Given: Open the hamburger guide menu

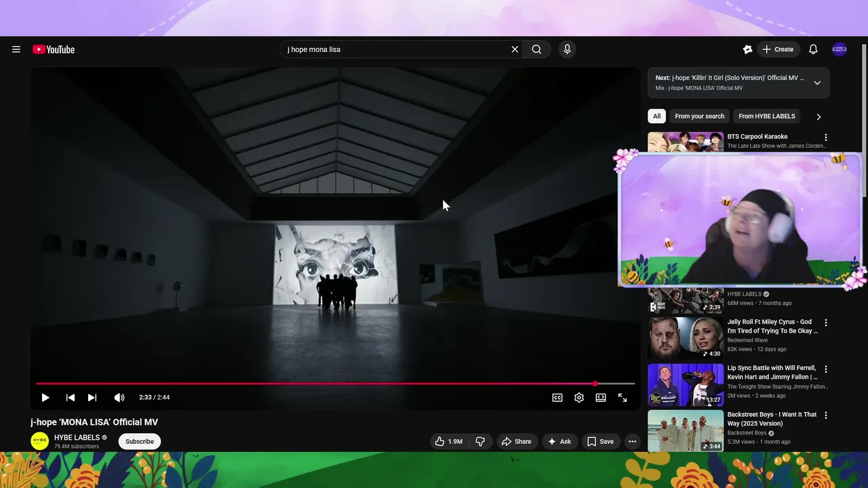Looking at the screenshot, I should click(16, 49).
